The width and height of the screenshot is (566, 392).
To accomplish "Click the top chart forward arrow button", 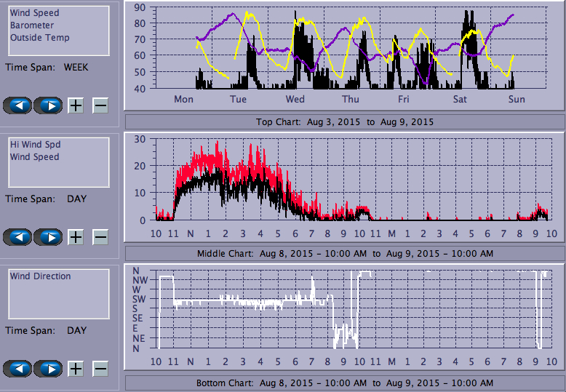I will pyautogui.click(x=48, y=105).
